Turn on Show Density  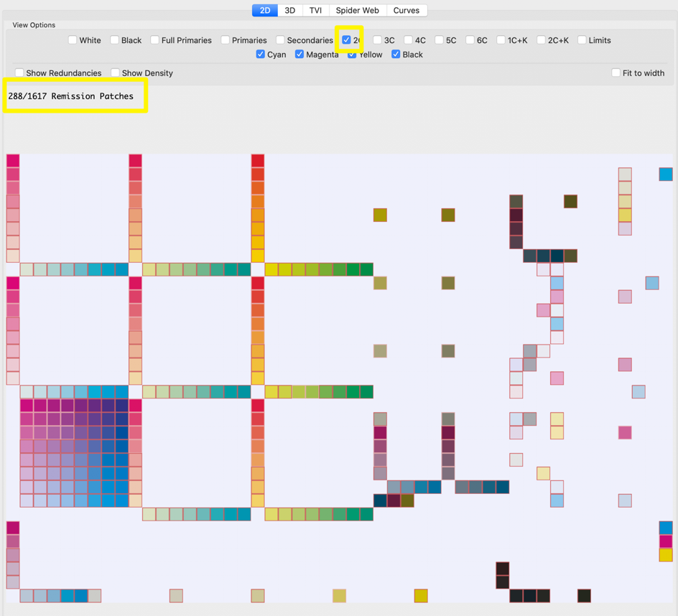click(115, 73)
